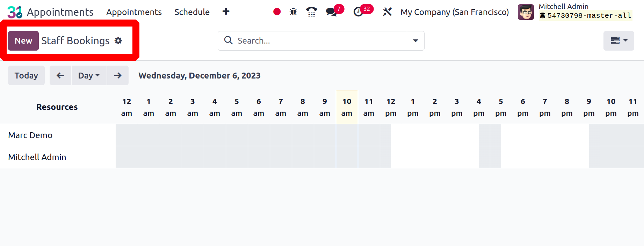This screenshot has width=644, height=246.
Task: Open the VoIP phone icon
Action: click(x=311, y=12)
